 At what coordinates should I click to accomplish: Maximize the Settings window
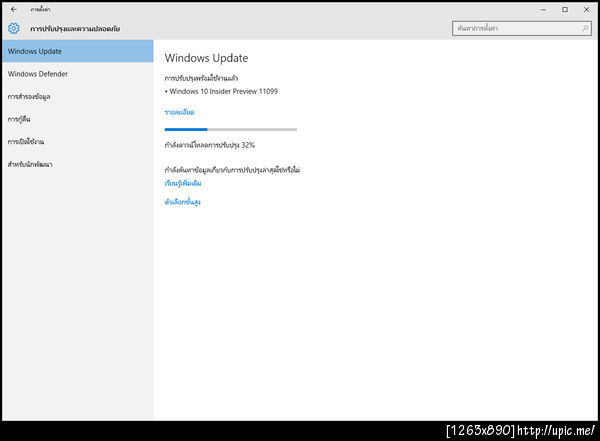[x=565, y=10]
